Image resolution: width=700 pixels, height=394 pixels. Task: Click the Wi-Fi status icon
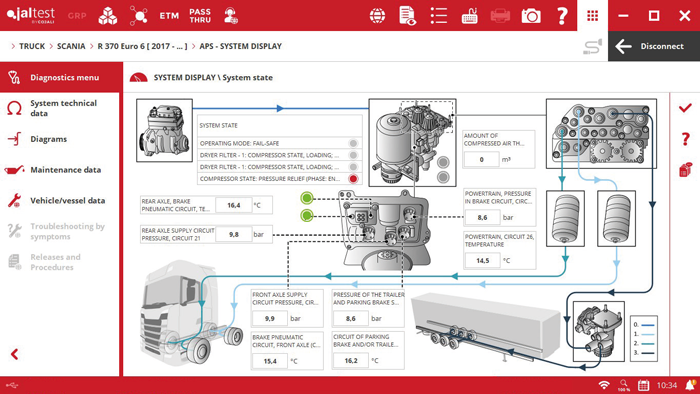[604, 385]
